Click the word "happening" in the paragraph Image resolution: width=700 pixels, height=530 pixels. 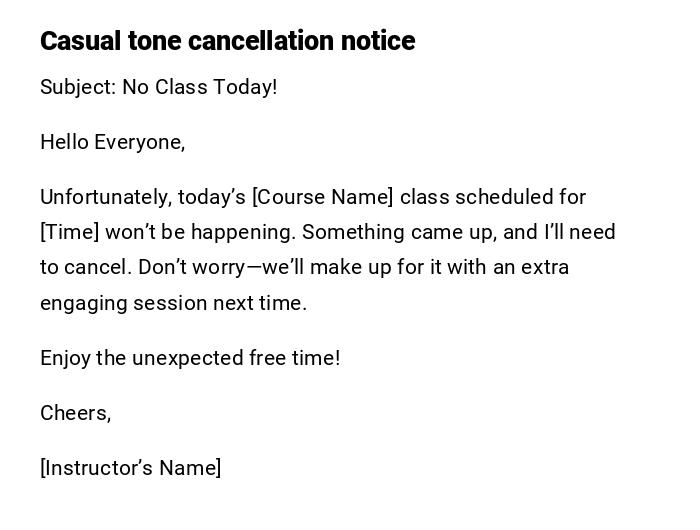(243, 232)
